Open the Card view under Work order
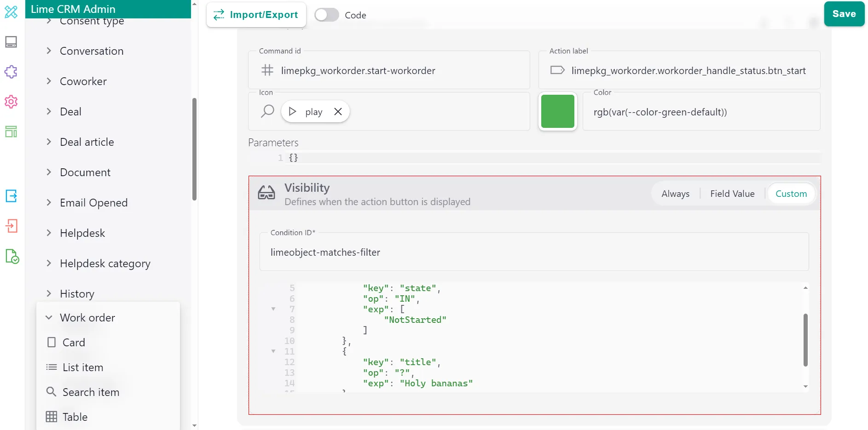Image resolution: width=868 pixels, height=430 pixels. tap(74, 343)
